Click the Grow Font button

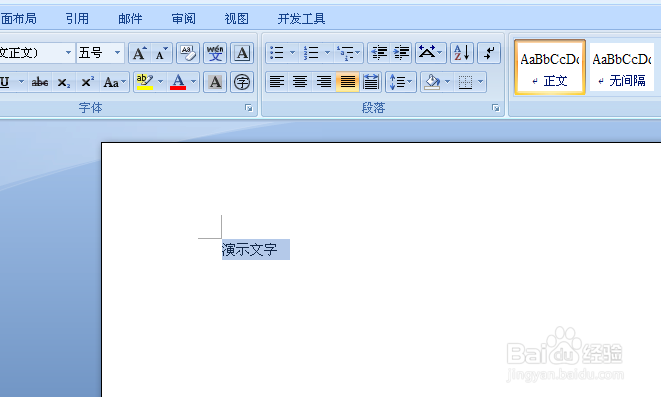click(x=140, y=53)
